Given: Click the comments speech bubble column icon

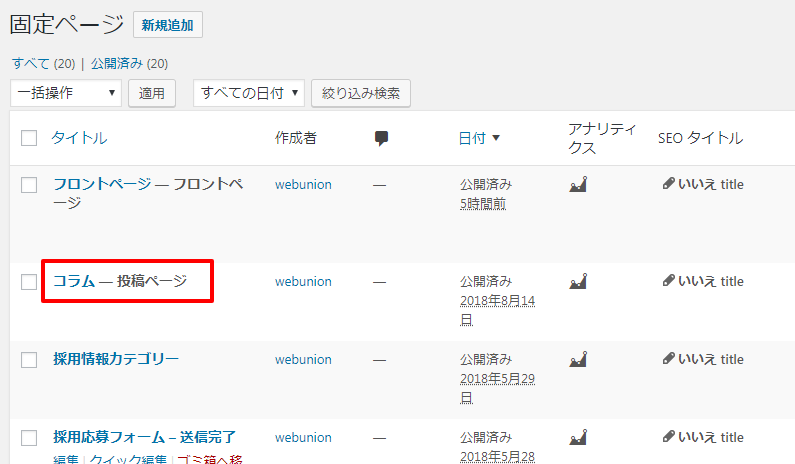Looking at the screenshot, I should (x=381, y=138).
